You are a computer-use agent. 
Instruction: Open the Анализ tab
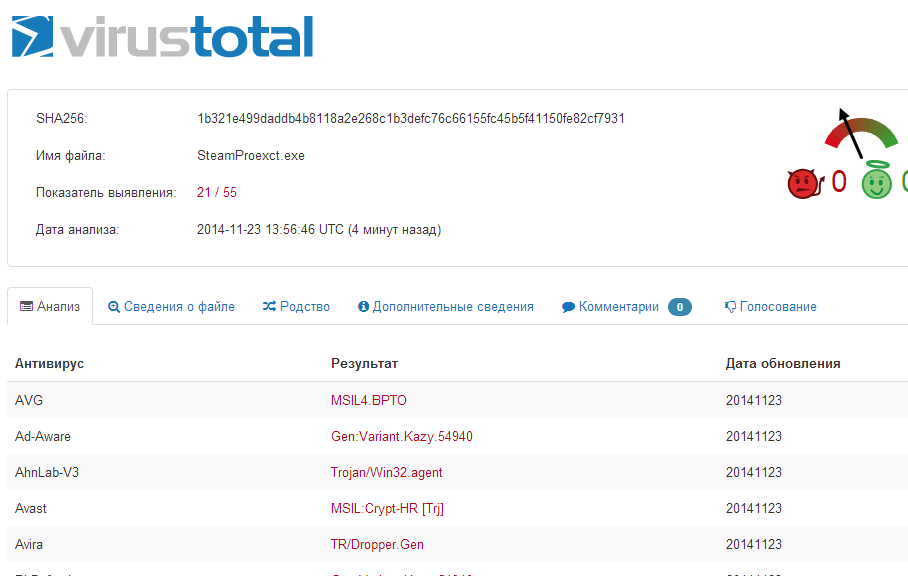point(50,306)
